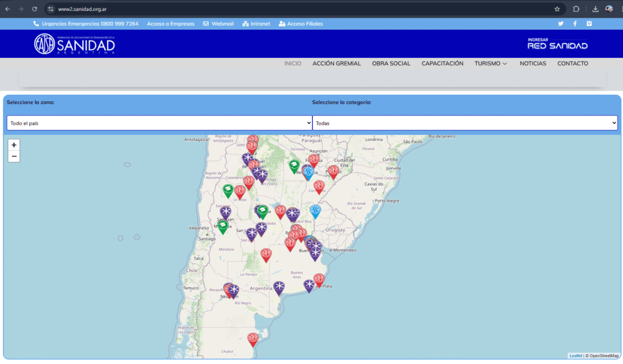Click the red marker near Posadas
The image size is (623, 364).
(x=333, y=172)
